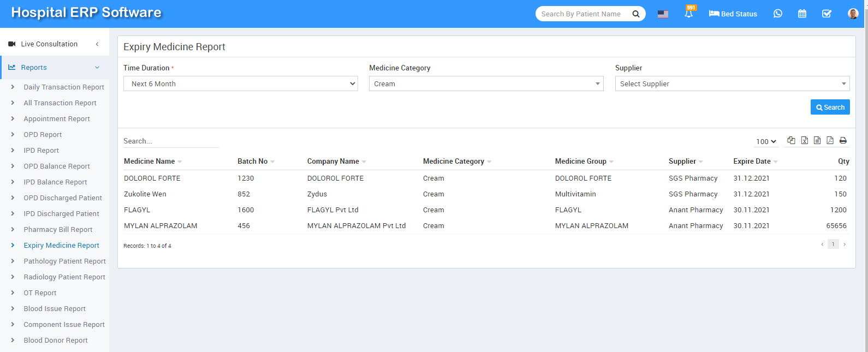868x352 pixels.
Task: Open Medicine Category dropdown showing Cream
Action: click(x=486, y=83)
